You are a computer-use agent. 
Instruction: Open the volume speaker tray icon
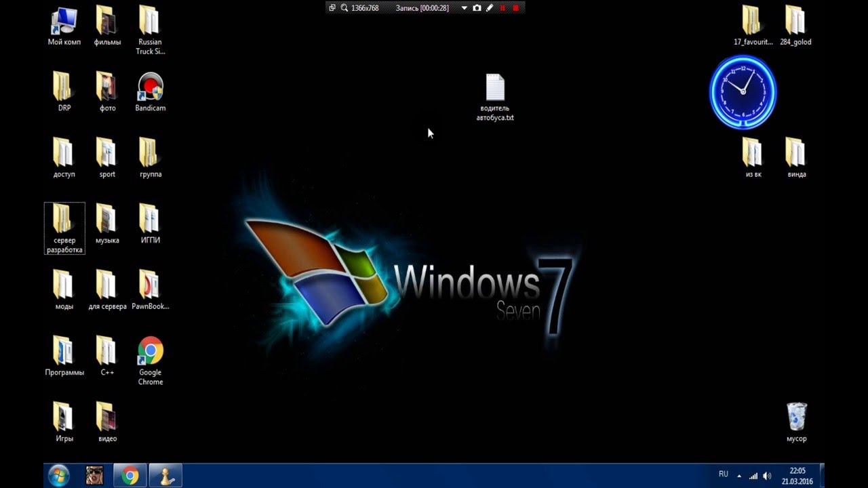point(767,476)
